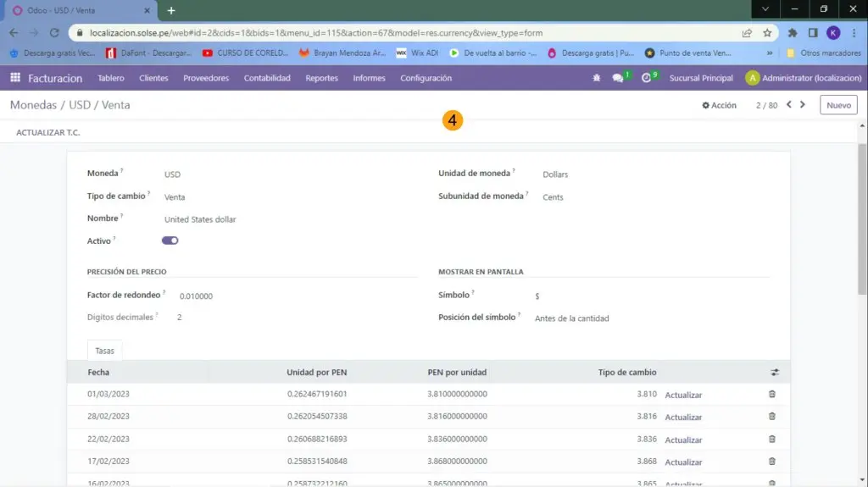Click ACTUALIZAR T.C. button
868x487 pixels.
pos(48,133)
